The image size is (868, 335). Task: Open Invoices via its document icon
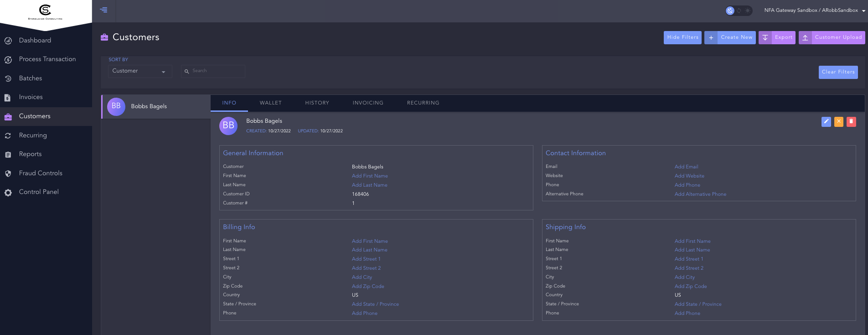8,98
